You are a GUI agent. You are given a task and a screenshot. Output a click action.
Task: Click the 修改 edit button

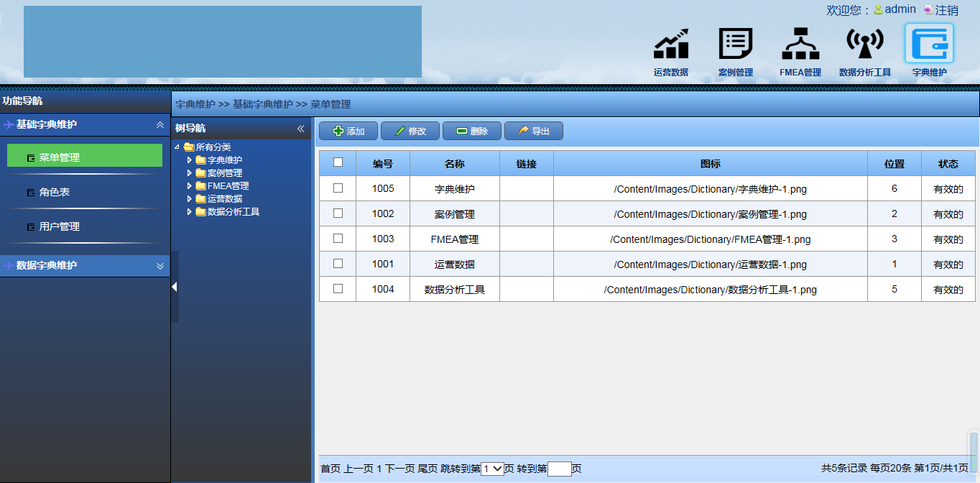coord(410,131)
